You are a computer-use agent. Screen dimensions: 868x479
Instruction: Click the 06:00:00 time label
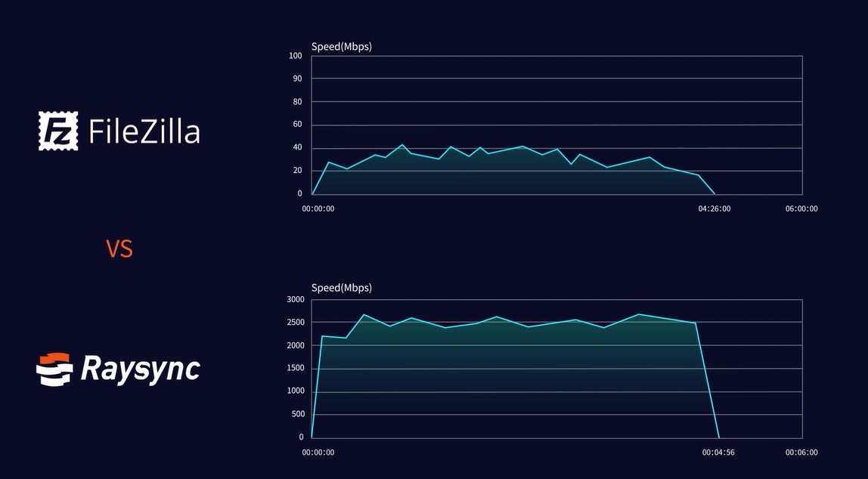pyautogui.click(x=801, y=209)
